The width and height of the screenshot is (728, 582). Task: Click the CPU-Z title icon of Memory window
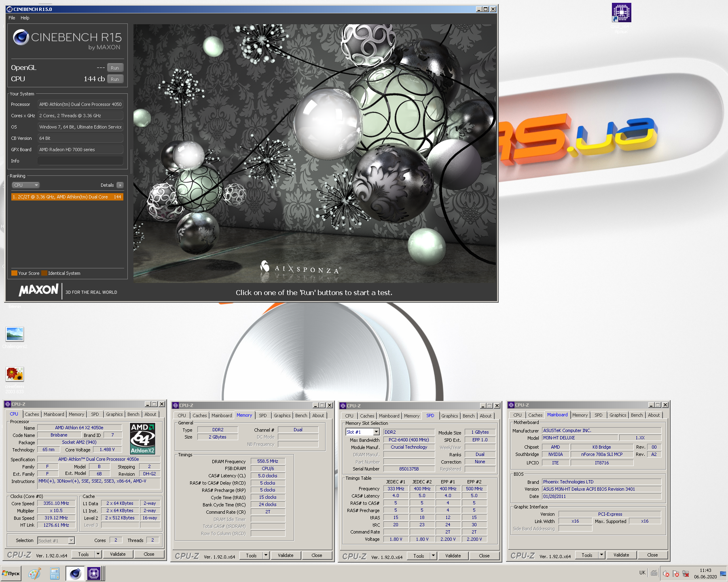(x=176, y=405)
